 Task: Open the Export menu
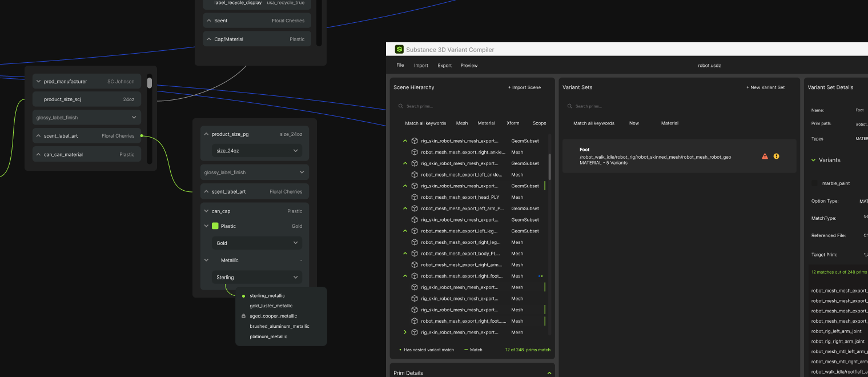[445, 66]
